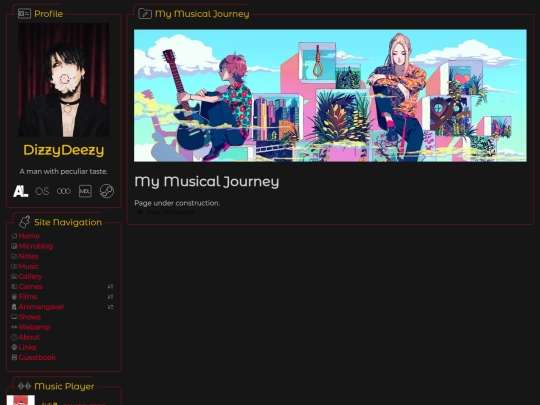Click the music player album cover
This screenshot has width=540, height=405.
21,400
